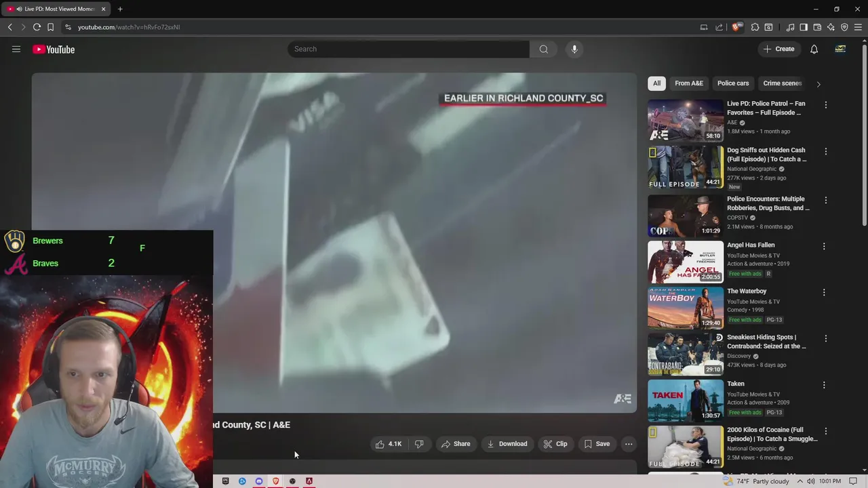Select the Crime scenes filter chip
The image size is (868, 488).
click(783, 83)
